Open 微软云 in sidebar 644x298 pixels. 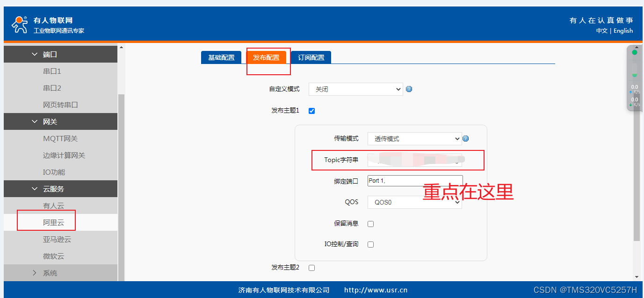coord(60,256)
